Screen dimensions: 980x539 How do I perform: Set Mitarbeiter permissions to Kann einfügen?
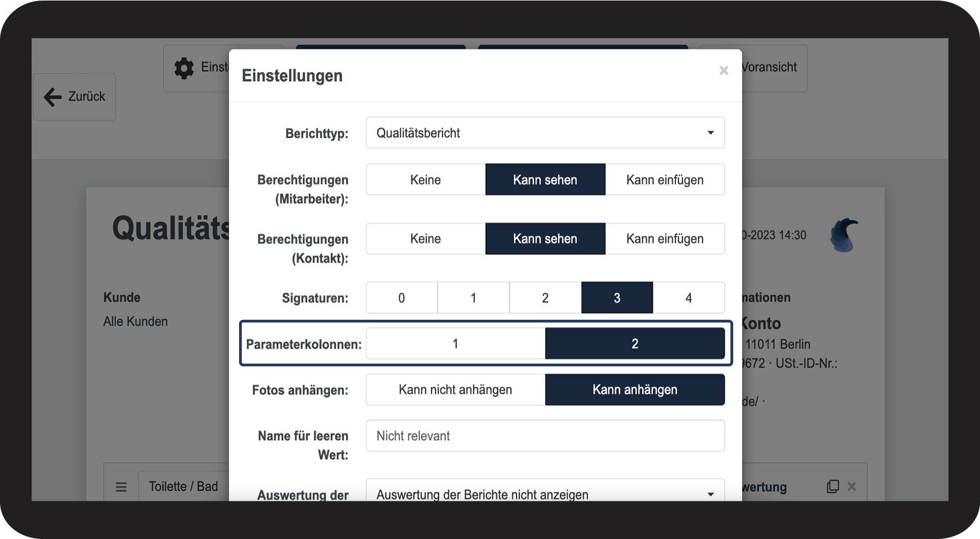point(664,180)
